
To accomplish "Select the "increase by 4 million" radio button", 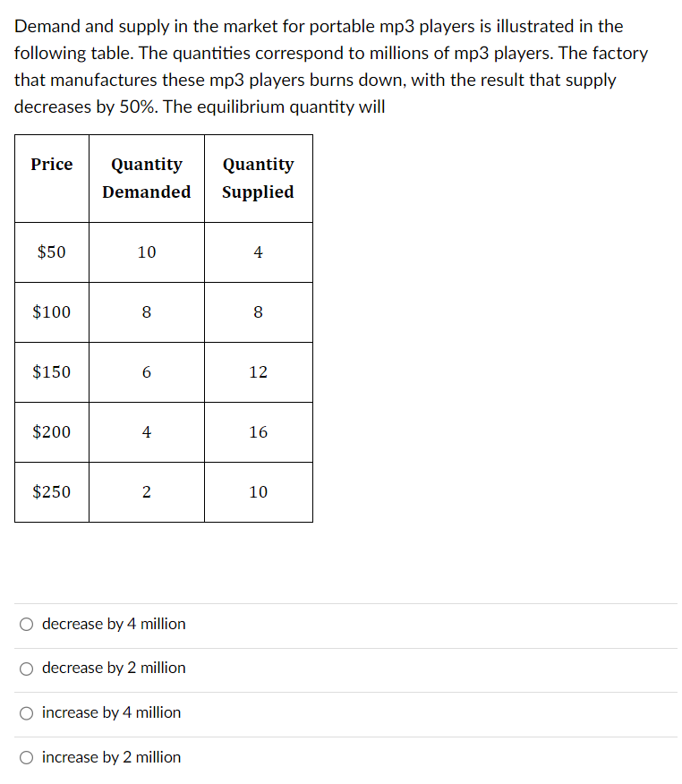I will click(27, 713).
